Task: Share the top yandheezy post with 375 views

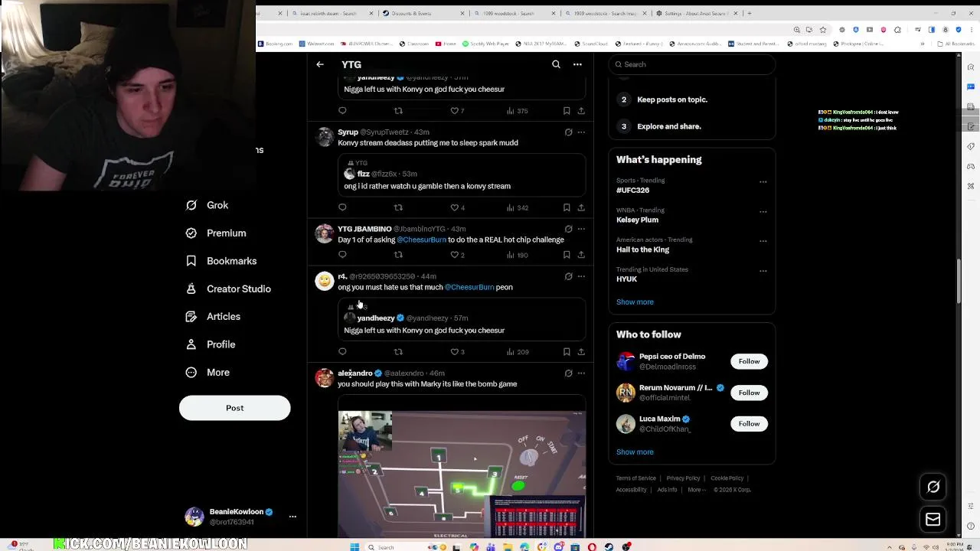Action: (x=581, y=111)
